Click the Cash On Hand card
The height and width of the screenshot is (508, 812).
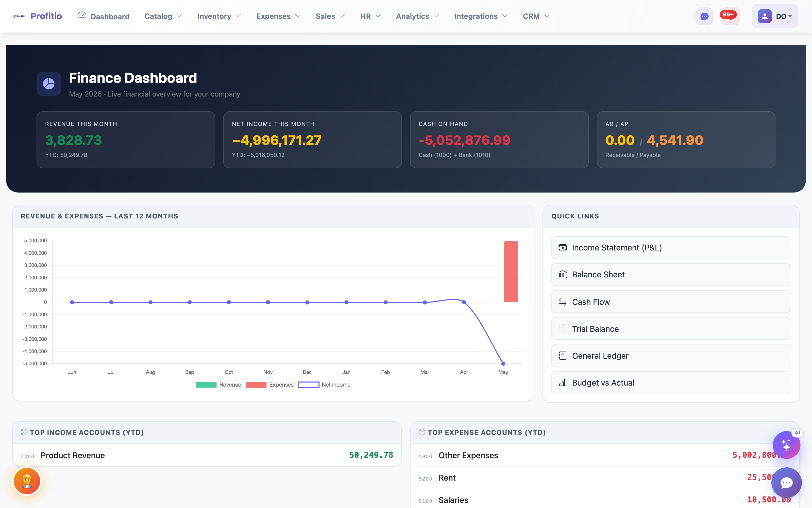(x=499, y=139)
